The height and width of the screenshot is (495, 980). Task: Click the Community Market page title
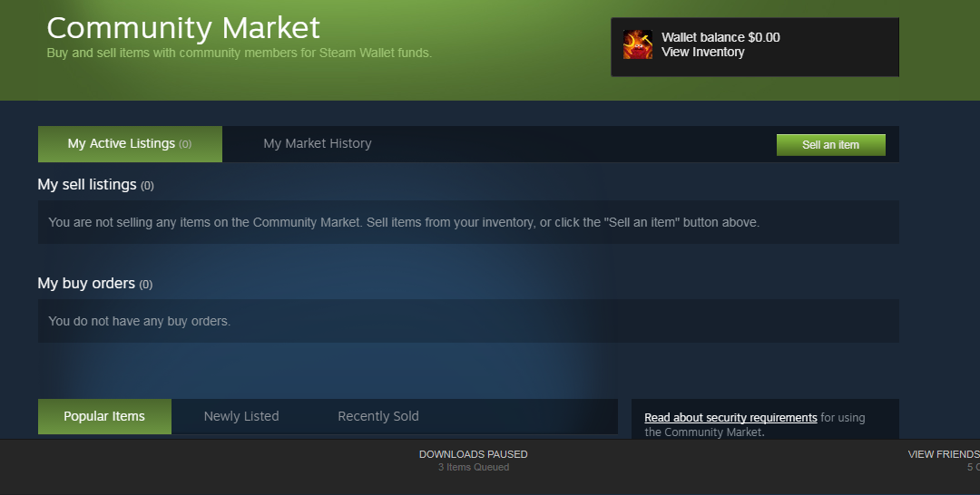point(183,27)
